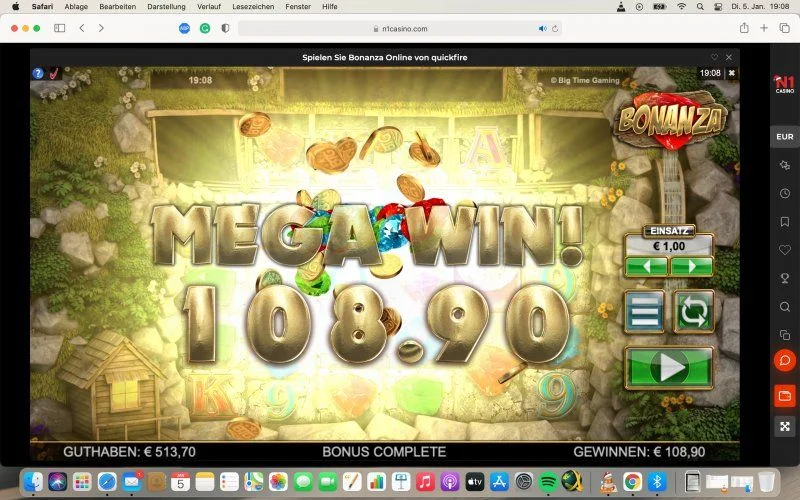
Task: Open the Ablage menu
Action: [x=76, y=7]
